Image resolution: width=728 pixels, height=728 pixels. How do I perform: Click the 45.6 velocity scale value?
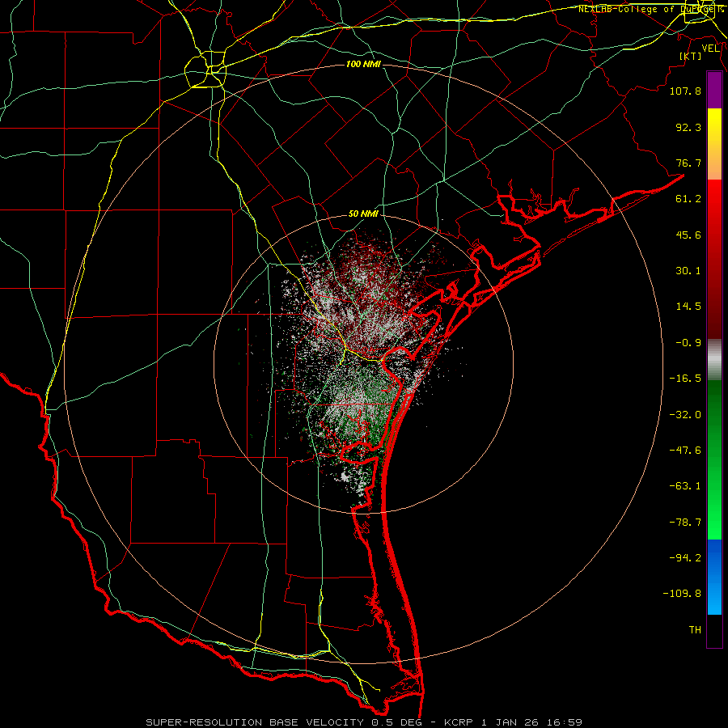(x=688, y=235)
